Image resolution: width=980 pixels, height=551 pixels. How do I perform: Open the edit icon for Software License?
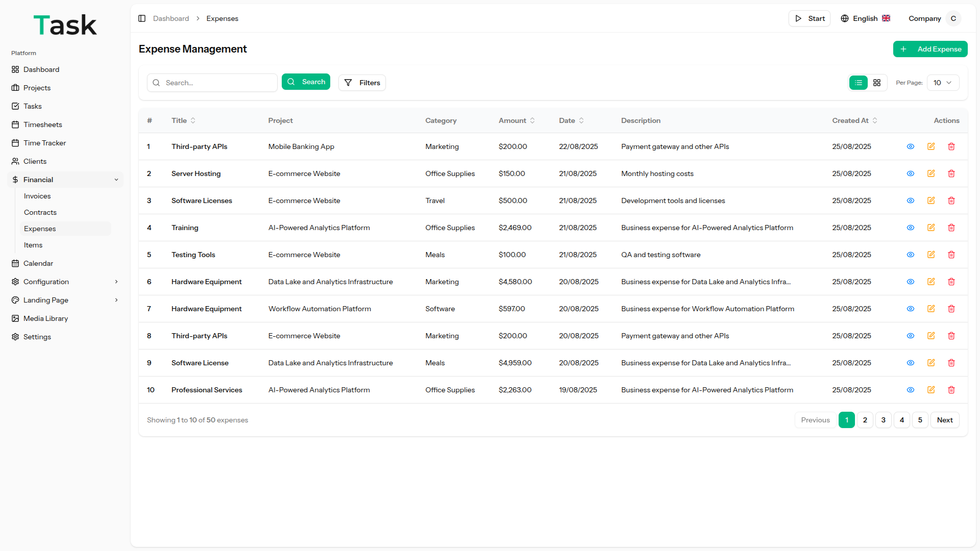930,363
